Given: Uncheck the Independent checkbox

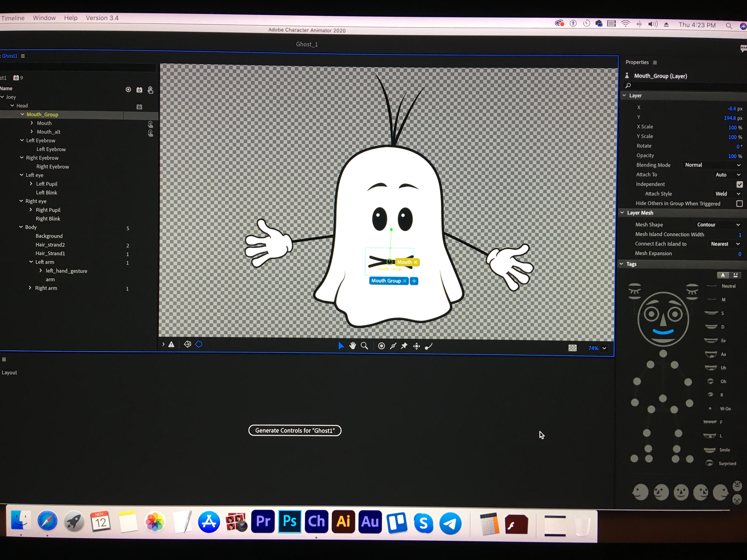Looking at the screenshot, I should click(x=739, y=184).
